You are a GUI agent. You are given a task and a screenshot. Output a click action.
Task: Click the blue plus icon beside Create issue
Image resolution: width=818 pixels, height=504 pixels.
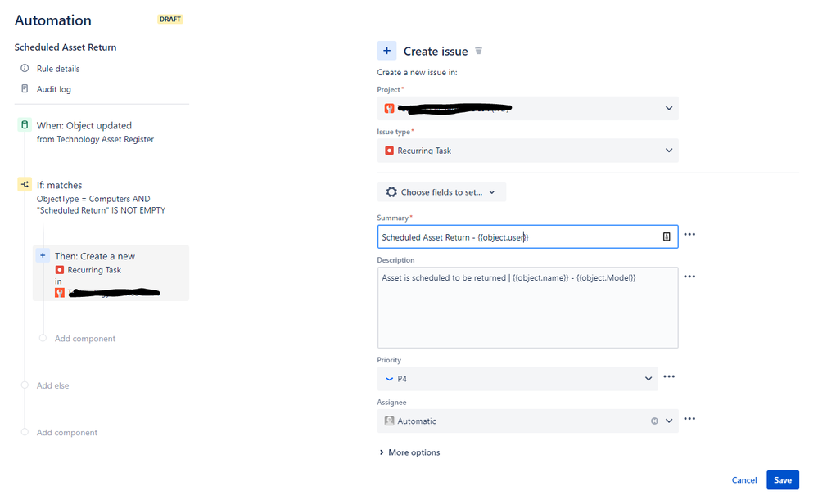[x=386, y=51]
